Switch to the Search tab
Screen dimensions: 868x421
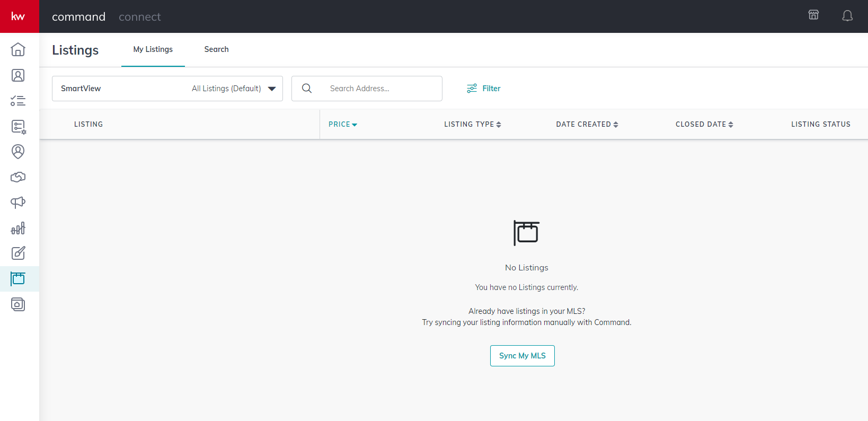point(216,49)
